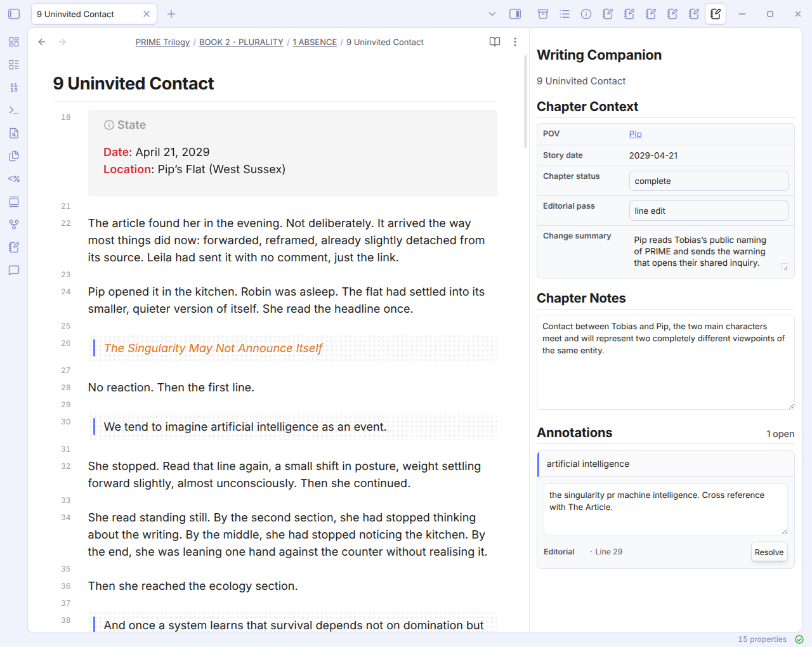Click the Resolve annotation button

pos(769,552)
